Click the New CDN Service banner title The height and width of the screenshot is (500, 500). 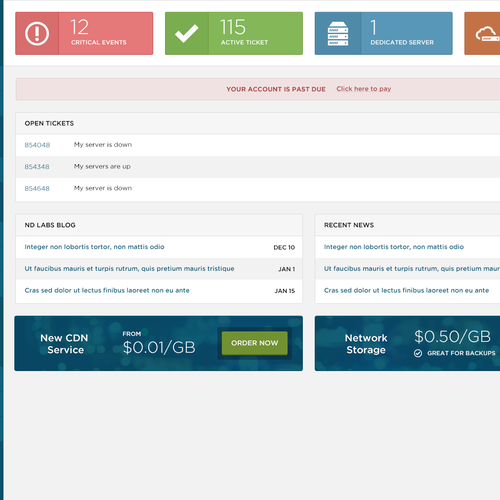coord(65,344)
